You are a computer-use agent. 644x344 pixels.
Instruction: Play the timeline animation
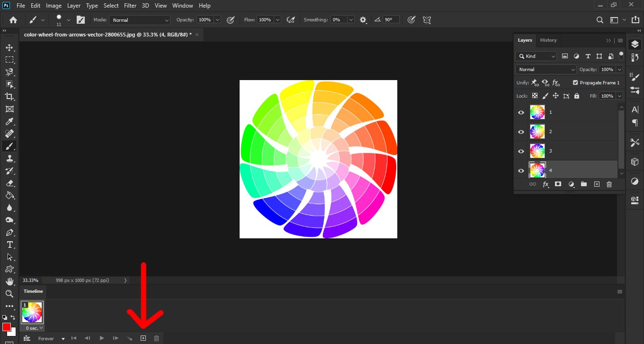tap(101, 338)
